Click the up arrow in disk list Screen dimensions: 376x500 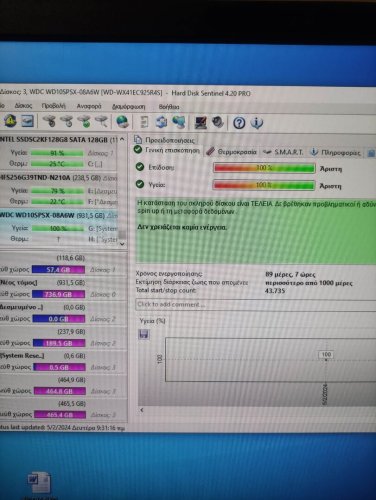(x=122, y=139)
